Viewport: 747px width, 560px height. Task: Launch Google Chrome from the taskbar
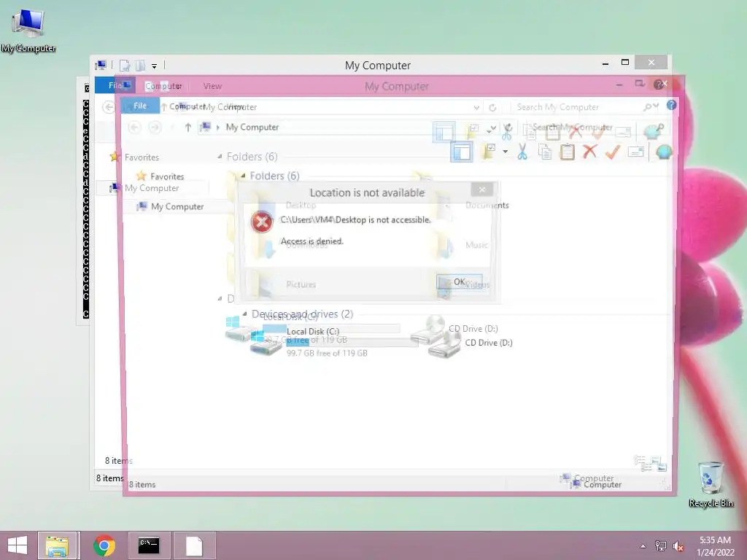click(x=104, y=545)
